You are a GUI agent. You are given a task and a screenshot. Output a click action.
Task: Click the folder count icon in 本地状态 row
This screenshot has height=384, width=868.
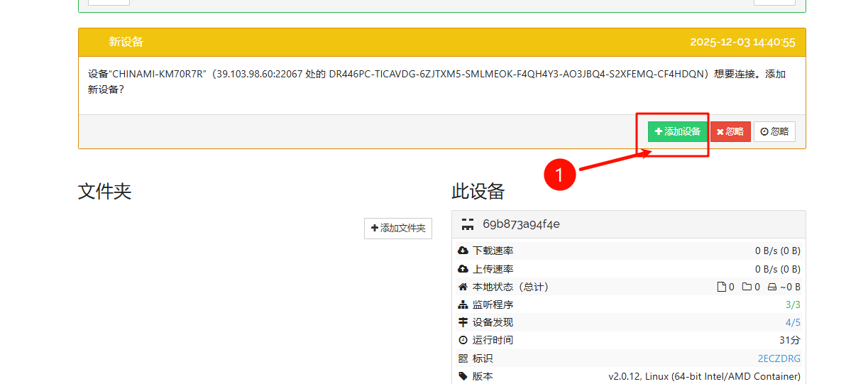coord(747,287)
